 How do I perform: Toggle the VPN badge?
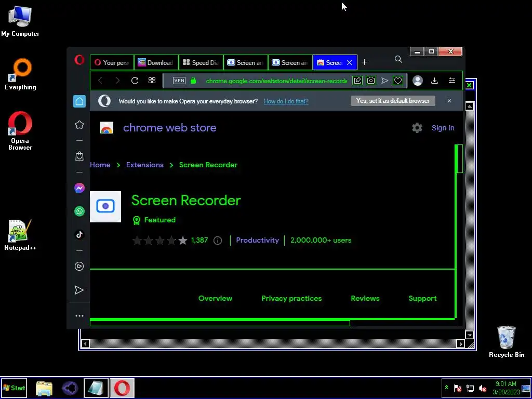[x=179, y=81]
